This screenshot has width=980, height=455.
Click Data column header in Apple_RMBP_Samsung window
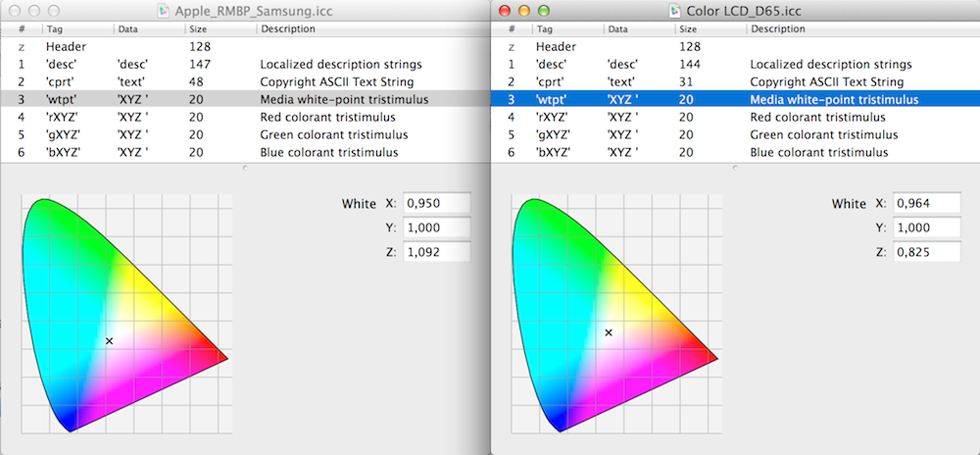(149, 29)
